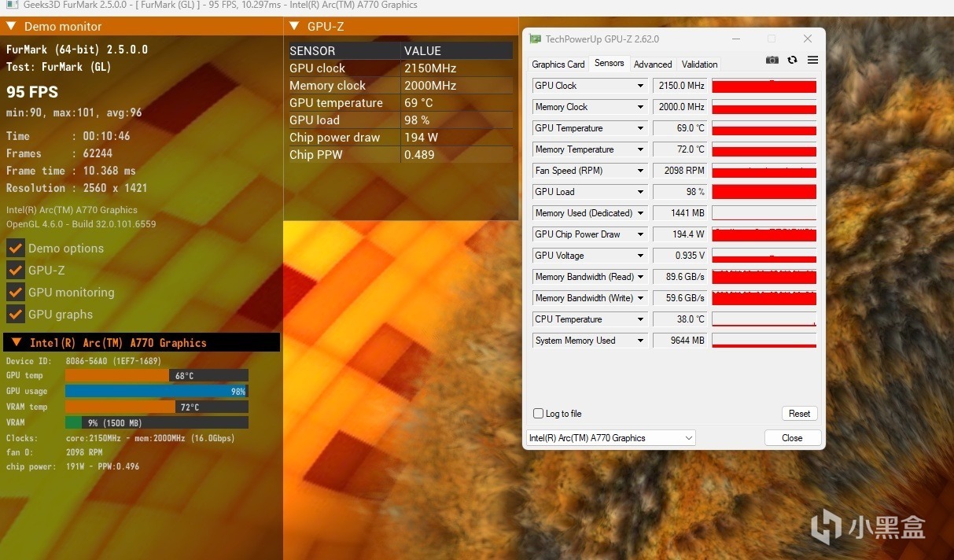Enable the Log to file checkbox
The height and width of the screenshot is (560, 954).
click(538, 414)
